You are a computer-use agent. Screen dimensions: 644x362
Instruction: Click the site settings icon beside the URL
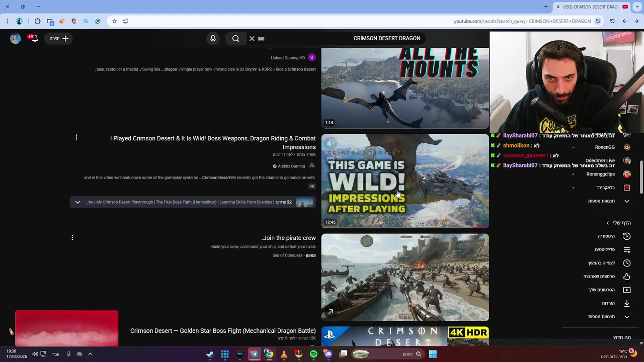[598, 21]
